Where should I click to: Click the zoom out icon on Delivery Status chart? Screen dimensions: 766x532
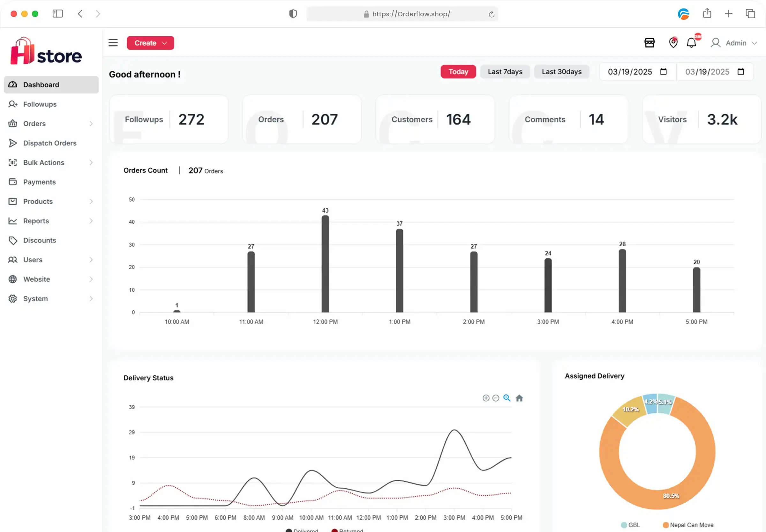point(496,398)
